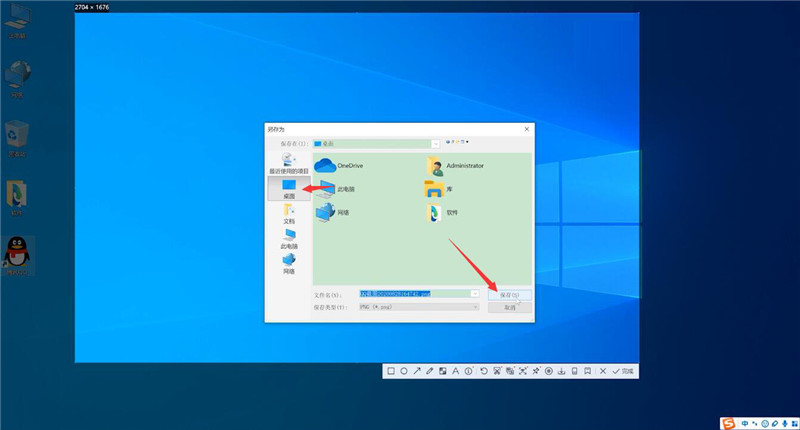
Task: Select the text A tool
Action: point(456,371)
